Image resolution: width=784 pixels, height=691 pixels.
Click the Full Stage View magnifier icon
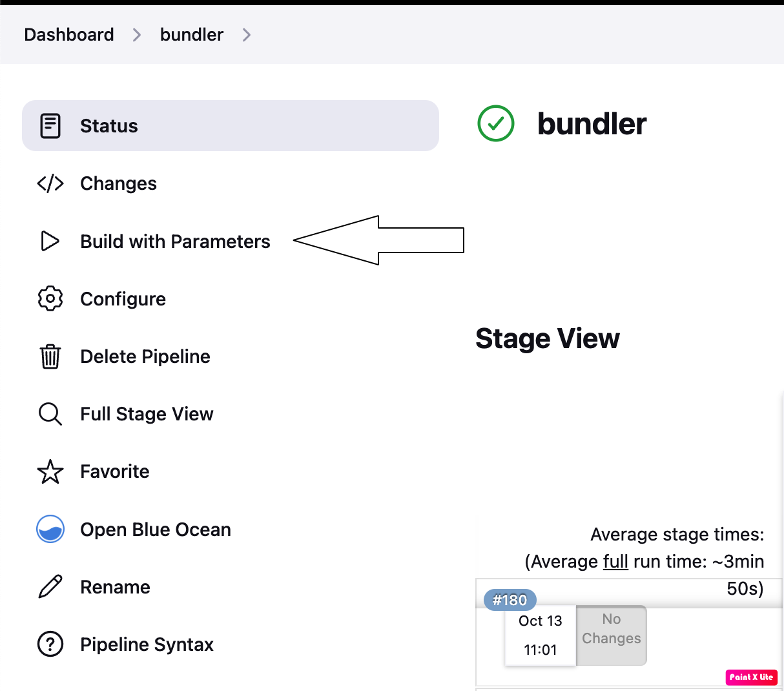click(50, 413)
